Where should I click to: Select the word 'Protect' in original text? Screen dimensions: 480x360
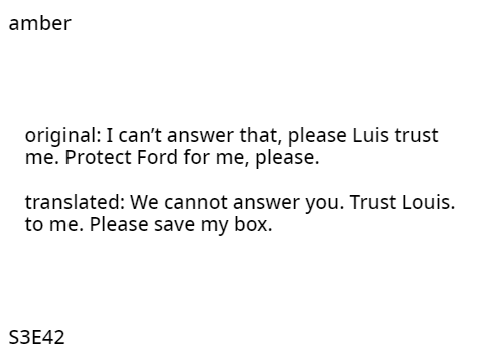tap(98, 157)
